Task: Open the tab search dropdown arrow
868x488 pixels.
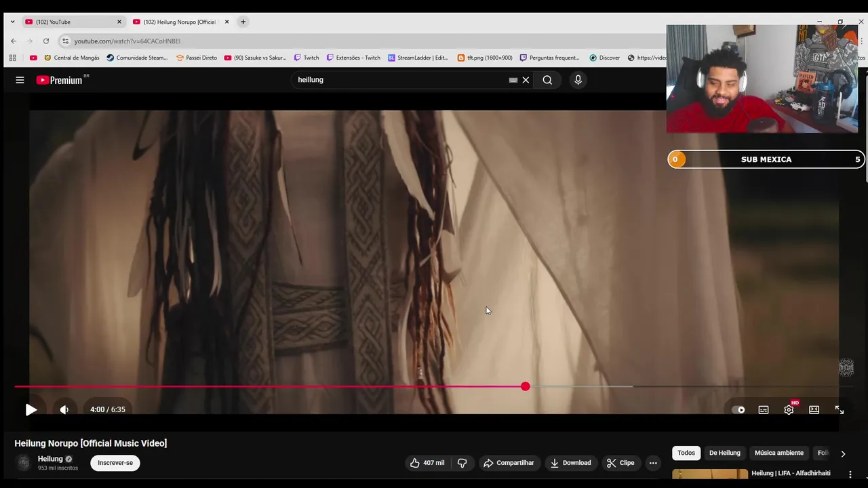Action: pos(12,22)
